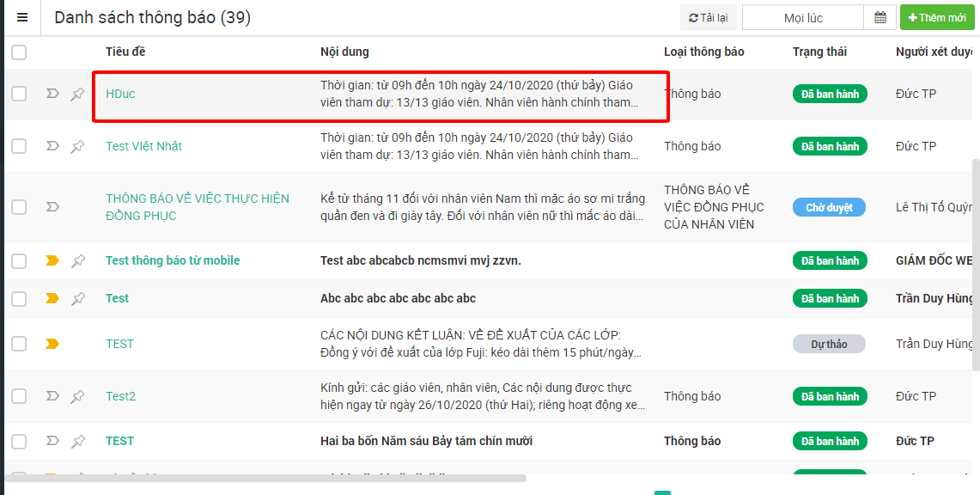Click the Thêm mới add button
Viewport: 980px width, 495px height.
937,18
